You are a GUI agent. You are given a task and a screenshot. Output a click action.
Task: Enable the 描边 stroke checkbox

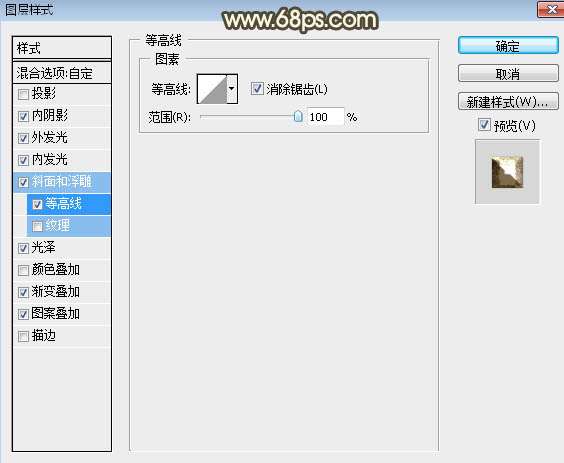point(23,336)
